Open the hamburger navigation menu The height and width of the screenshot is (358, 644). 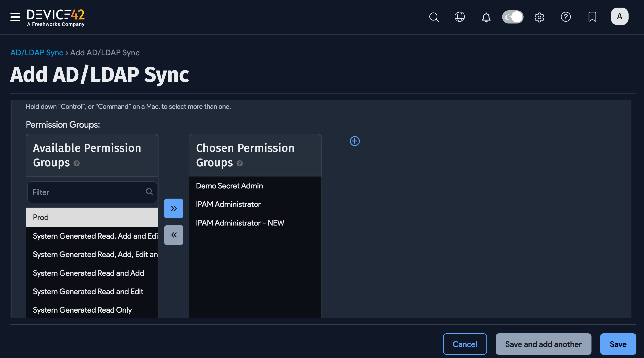pos(15,17)
